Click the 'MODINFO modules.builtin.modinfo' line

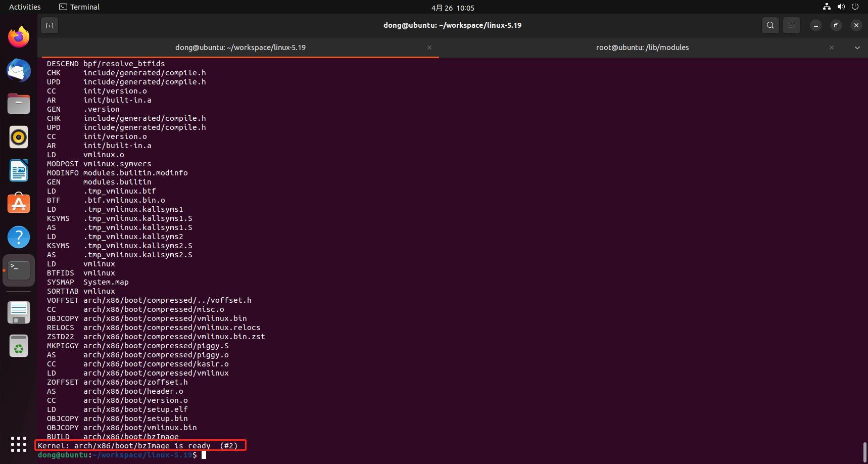[117, 173]
